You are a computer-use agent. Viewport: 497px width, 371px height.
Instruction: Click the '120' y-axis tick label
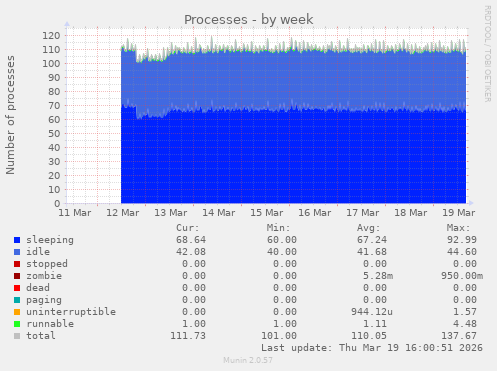pyautogui.click(x=51, y=35)
